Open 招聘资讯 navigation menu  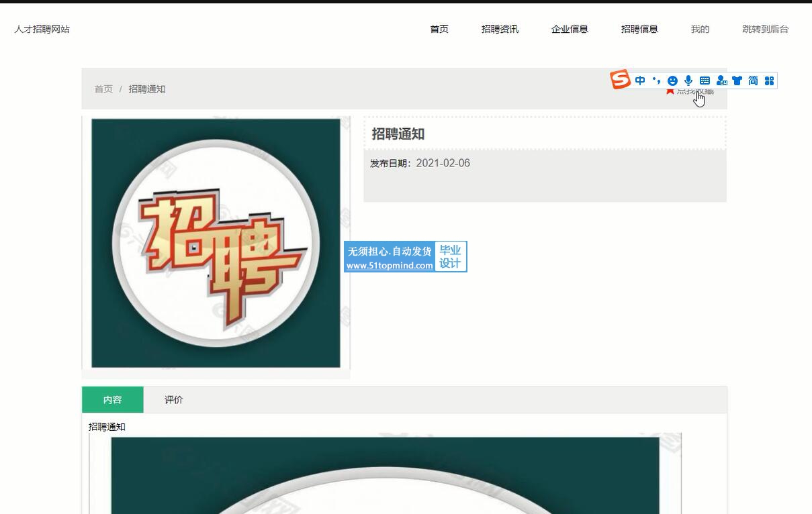click(500, 29)
